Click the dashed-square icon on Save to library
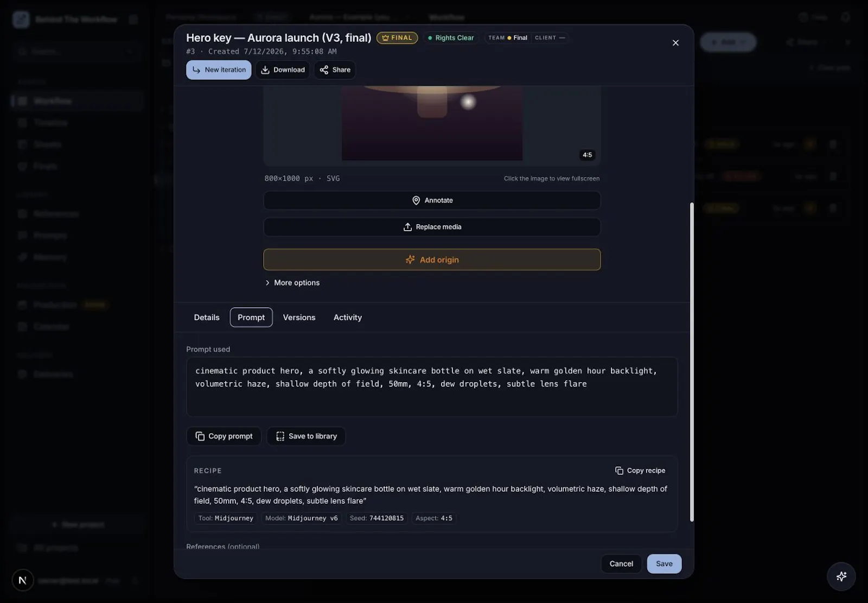Screen dimensions: 868x603 (x=280, y=436)
